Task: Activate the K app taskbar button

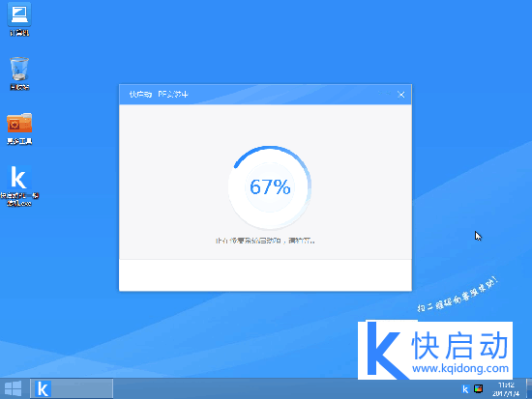Action: coord(72,388)
